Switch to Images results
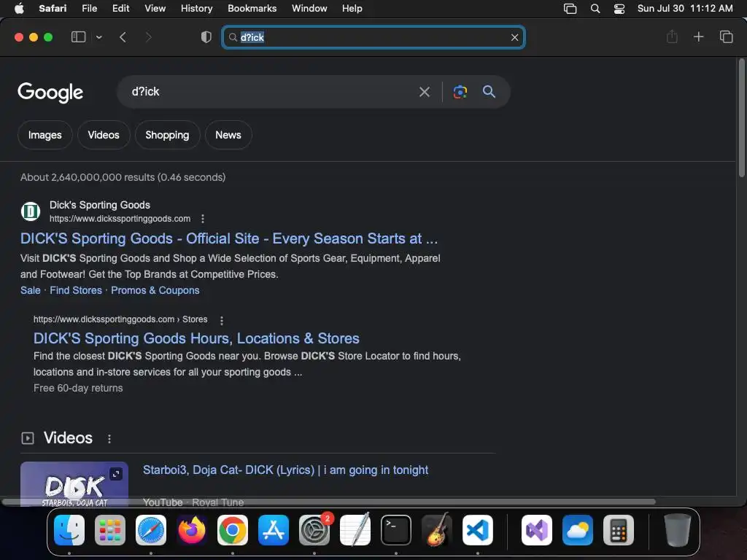Viewport: 747px width, 560px height. click(x=44, y=135)
